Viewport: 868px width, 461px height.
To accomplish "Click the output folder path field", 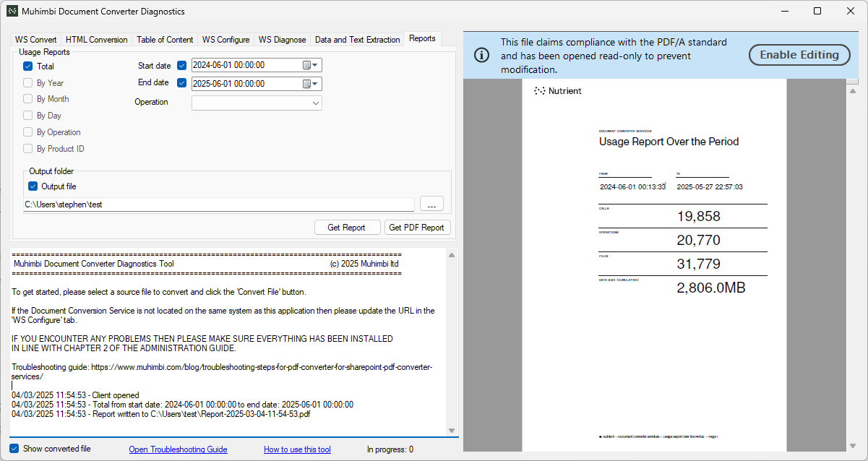I will 218,204.
